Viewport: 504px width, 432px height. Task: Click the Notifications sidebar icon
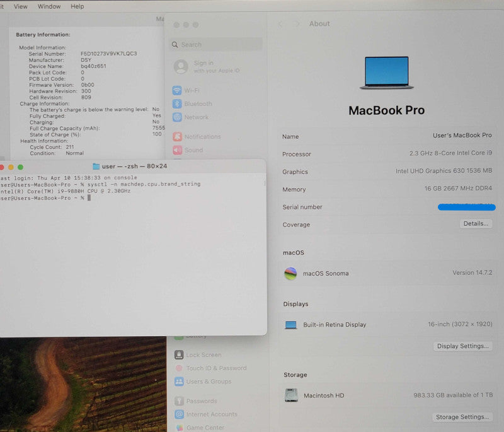tap(178, 137)
